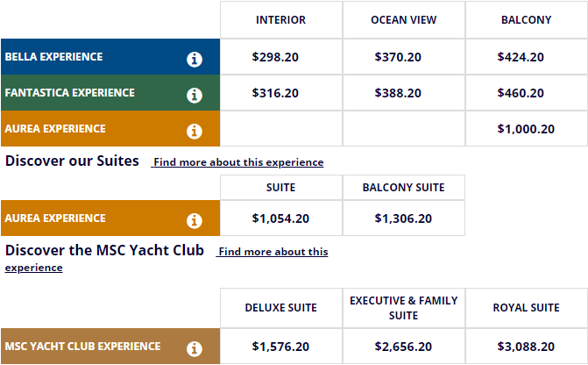Click info icon in Aurea suites row
The height and width of the screenshot is (365, 588).
pos(195,220)
